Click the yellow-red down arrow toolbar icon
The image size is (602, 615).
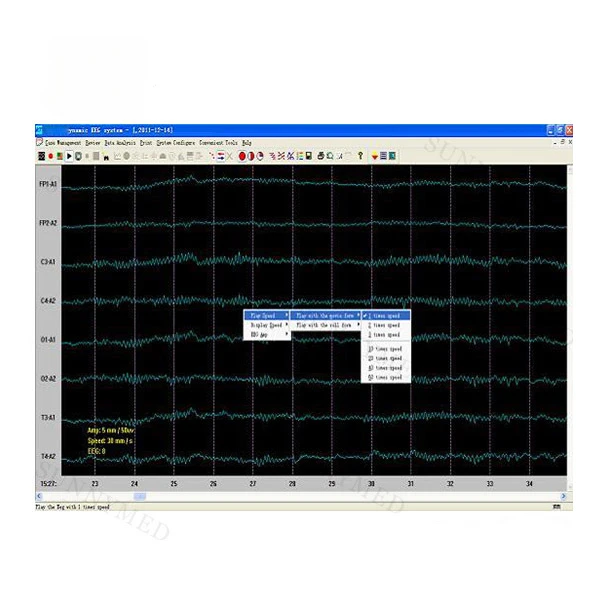[x=375, y=156]
